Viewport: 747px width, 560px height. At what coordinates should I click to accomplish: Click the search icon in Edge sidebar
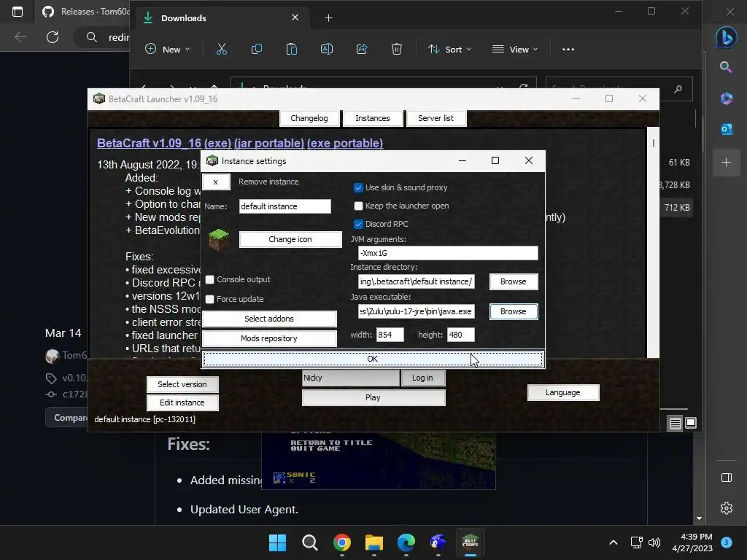pos(726,67)
